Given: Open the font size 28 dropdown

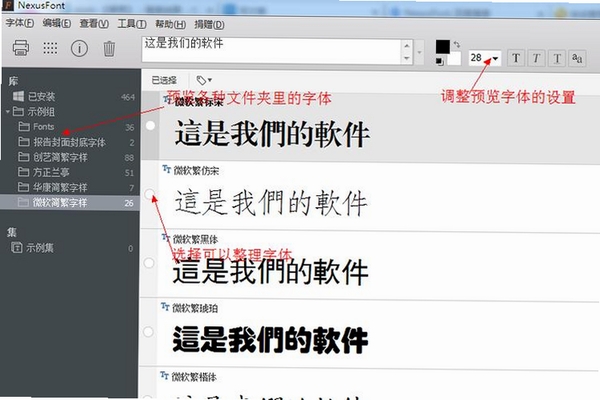Looking at the screenshot, I should (x=495, y=59).
